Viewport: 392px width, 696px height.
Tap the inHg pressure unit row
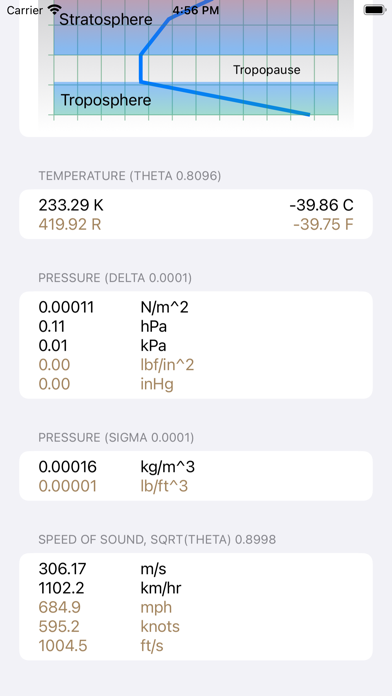[x=196, y=384]
